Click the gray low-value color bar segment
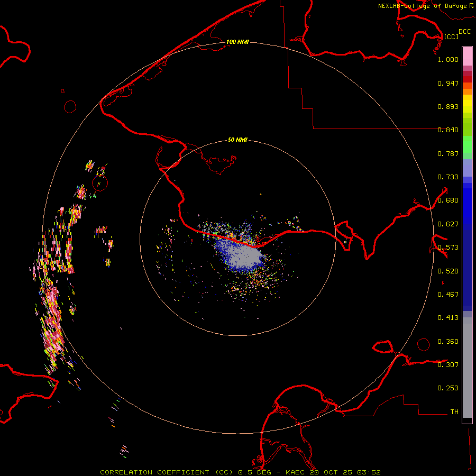 (467, 368)
